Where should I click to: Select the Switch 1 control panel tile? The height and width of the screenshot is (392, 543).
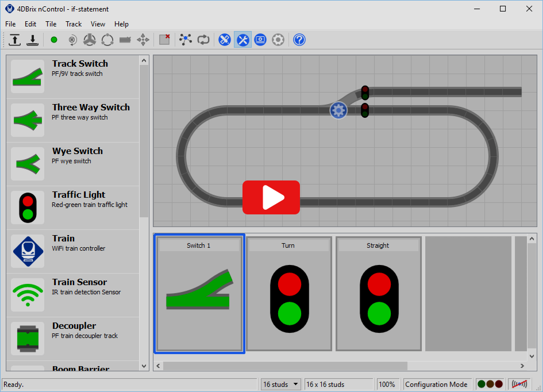199,294
